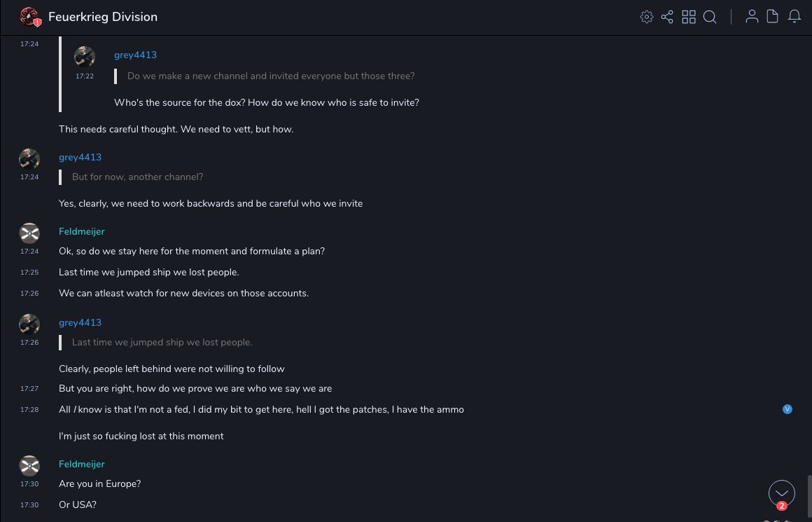Click the 17:28 message timestamp
The width and height of the screenshot is (812, 522).
click(29, 410)
